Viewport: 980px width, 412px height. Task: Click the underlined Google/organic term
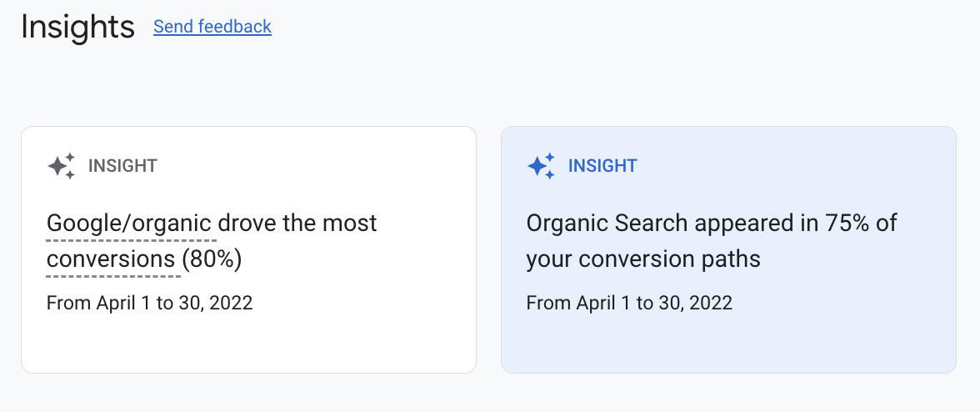point(132,224)
